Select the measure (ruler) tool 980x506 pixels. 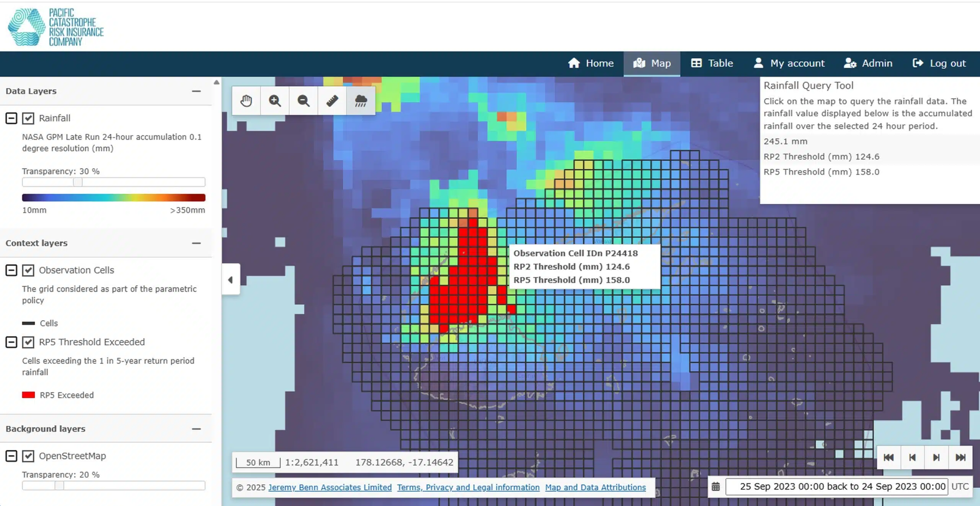332,101
